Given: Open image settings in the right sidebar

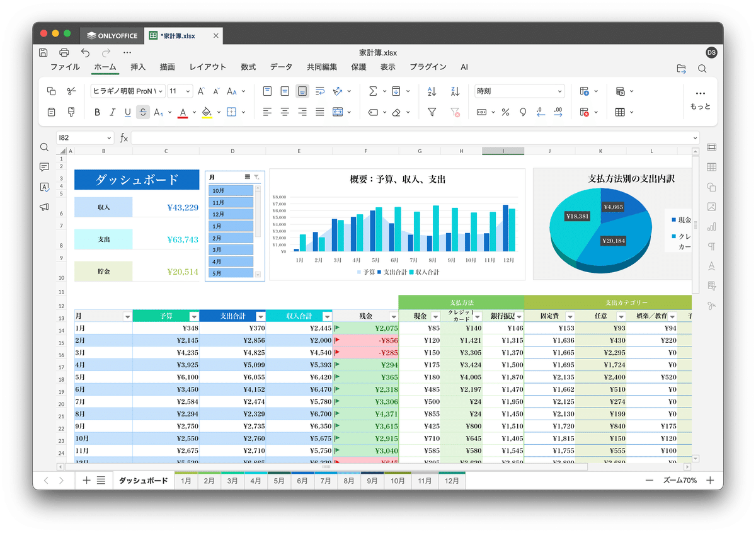Looking at the screenshot, I should (x=711, y=207).
